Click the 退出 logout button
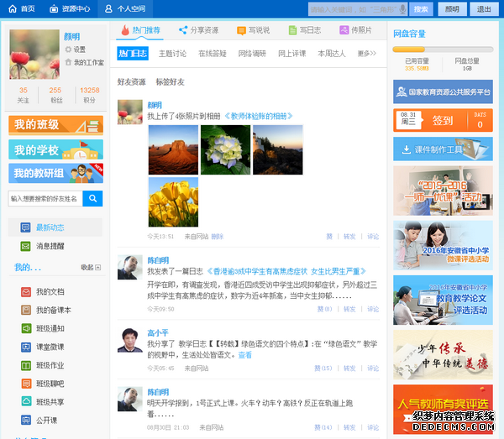Screen dimensions: 504x439 coord(484,9)
